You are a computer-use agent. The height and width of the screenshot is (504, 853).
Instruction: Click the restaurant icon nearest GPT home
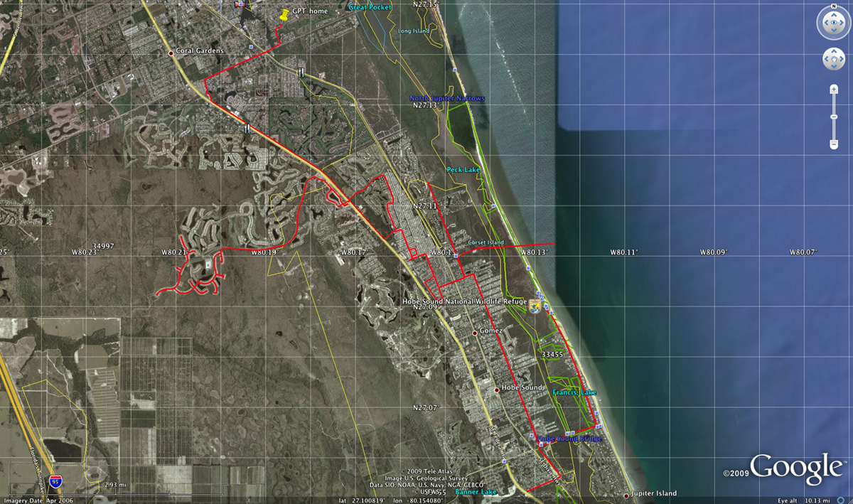[302, 73]
